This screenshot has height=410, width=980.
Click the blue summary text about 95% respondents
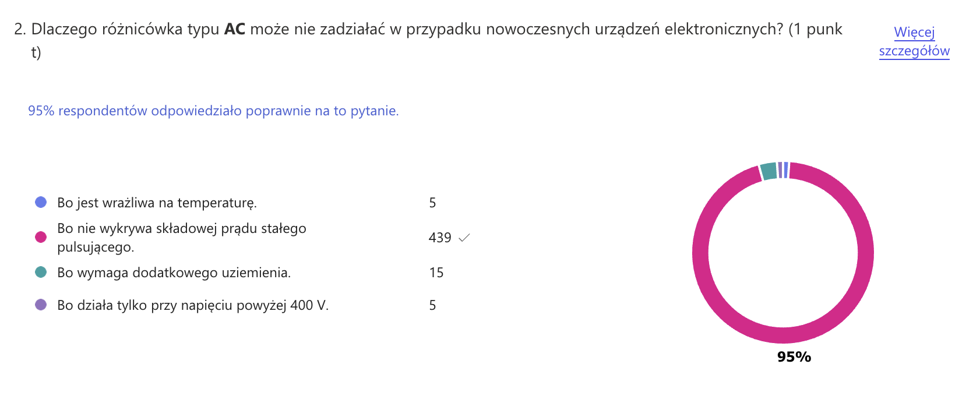213,111
